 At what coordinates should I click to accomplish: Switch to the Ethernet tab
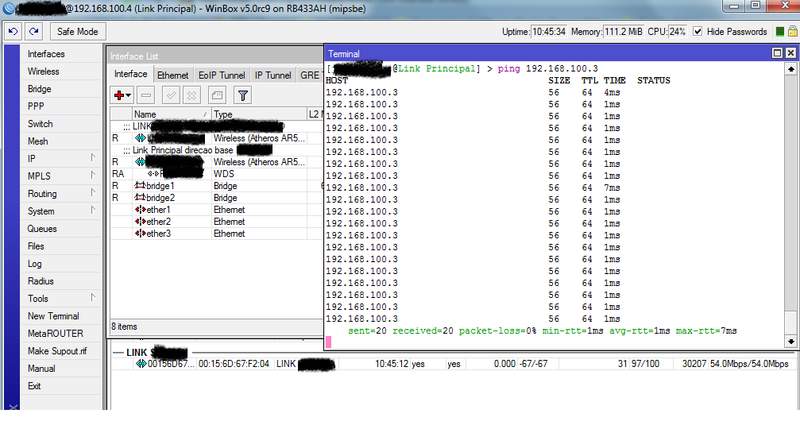172,75
